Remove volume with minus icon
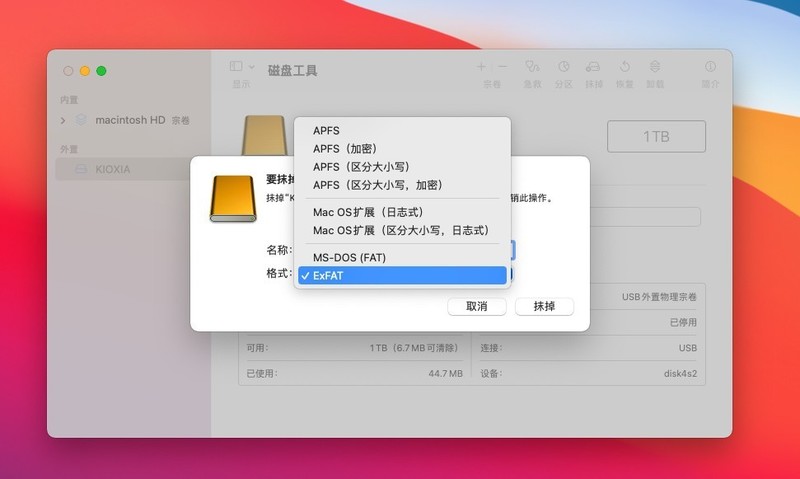The image size is (800, 479). [503, 67]
